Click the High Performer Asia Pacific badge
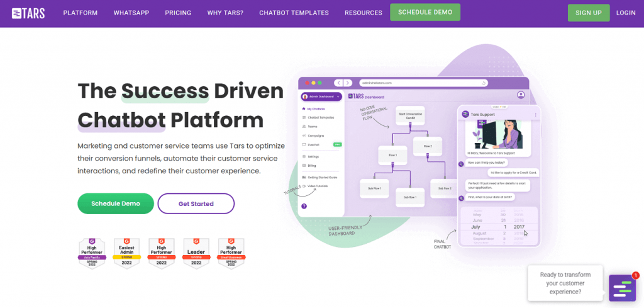Screen dimensions: 644x308 [x=92, y=253]
